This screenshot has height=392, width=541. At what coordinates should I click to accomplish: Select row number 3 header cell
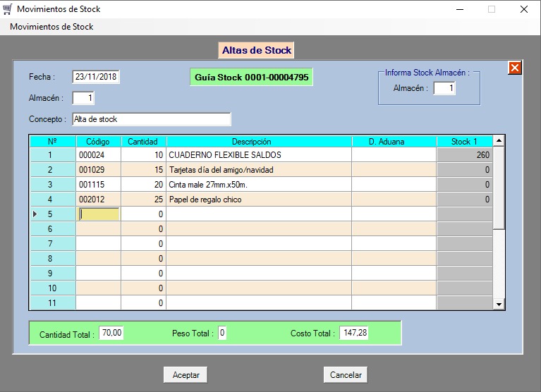pyautogui.click(x=51, y=185)
